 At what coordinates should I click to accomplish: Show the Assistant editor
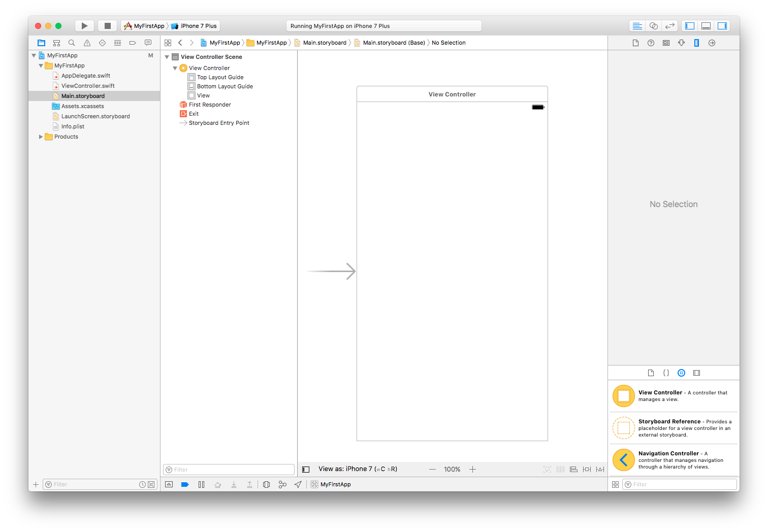(x=654, y=26)
